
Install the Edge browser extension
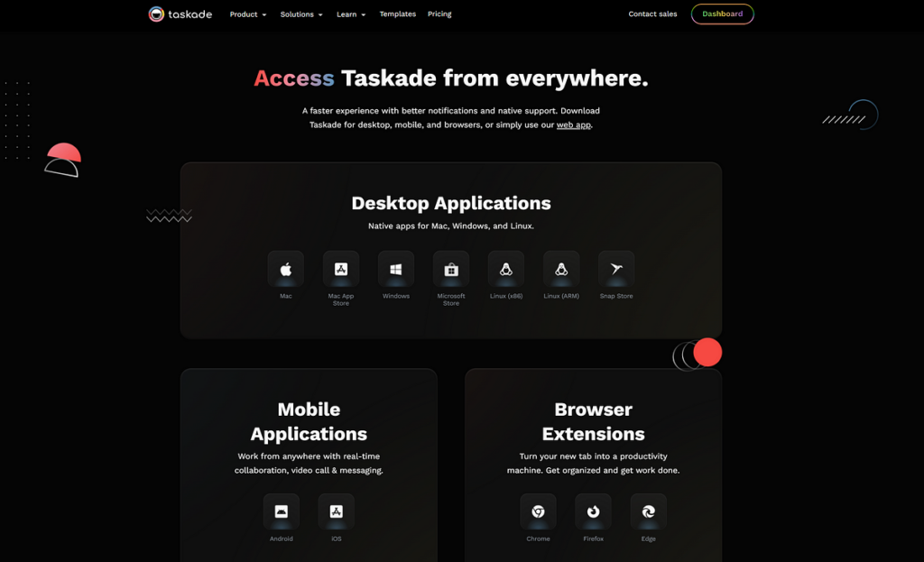point(648,511)
